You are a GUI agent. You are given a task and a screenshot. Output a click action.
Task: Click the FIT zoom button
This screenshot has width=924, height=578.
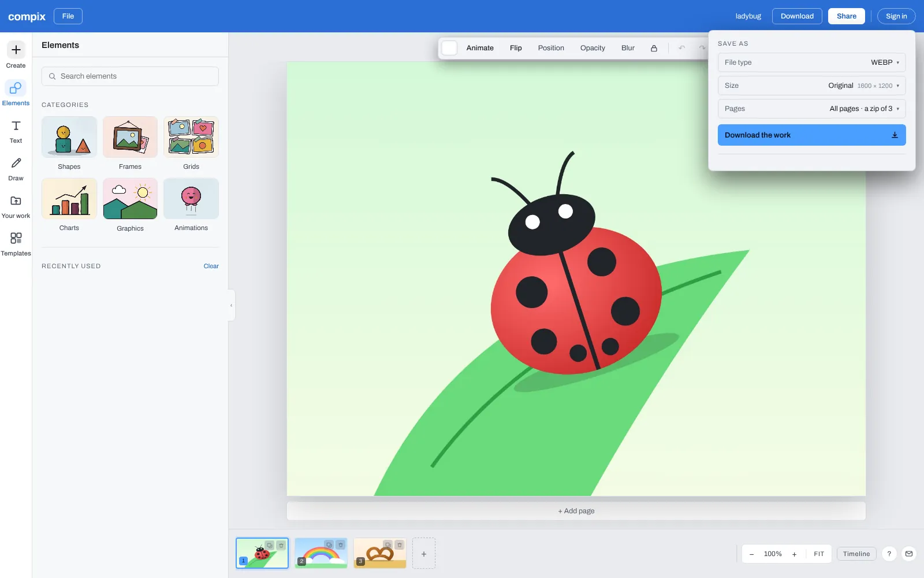point(819,554)
